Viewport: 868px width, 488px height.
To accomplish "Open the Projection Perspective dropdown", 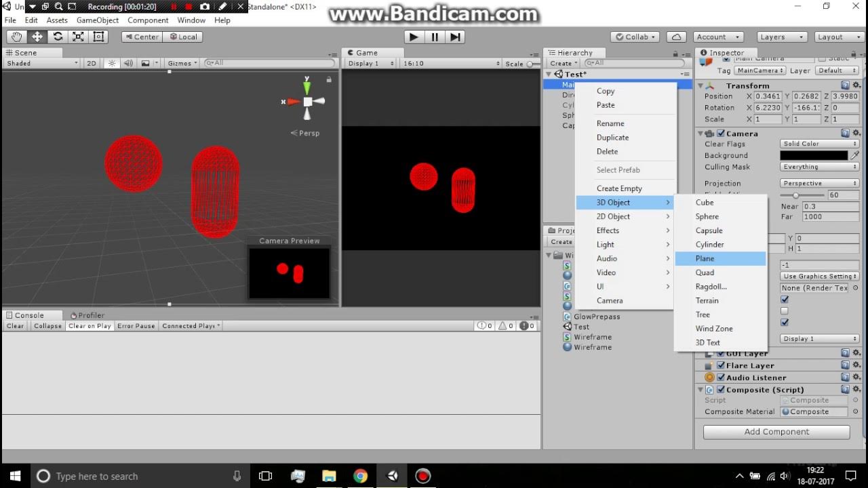I will click(820, 183).
